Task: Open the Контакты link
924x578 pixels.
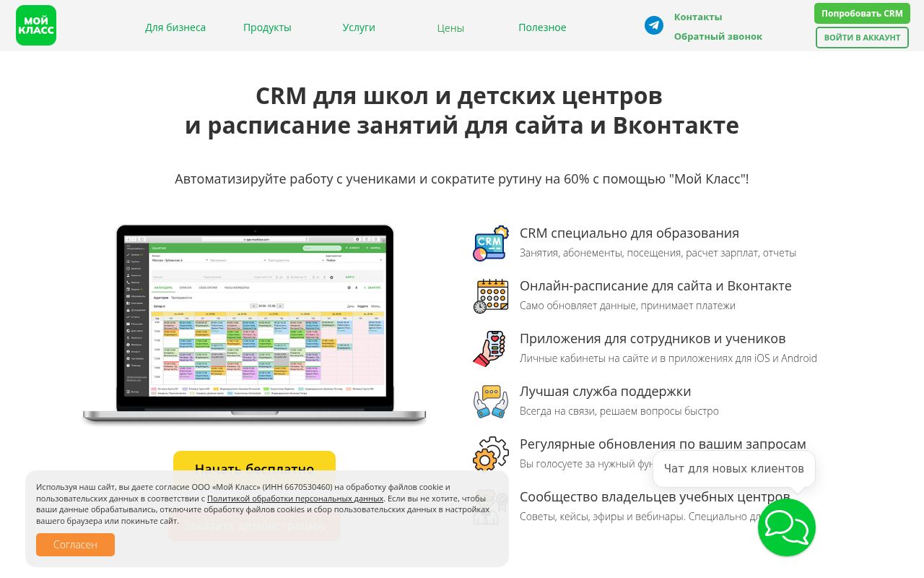Action: coord(698,17)
